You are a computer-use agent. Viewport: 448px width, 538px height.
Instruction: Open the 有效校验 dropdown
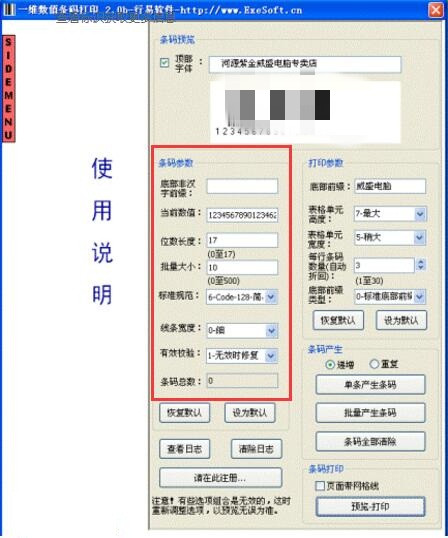point(242,356)
